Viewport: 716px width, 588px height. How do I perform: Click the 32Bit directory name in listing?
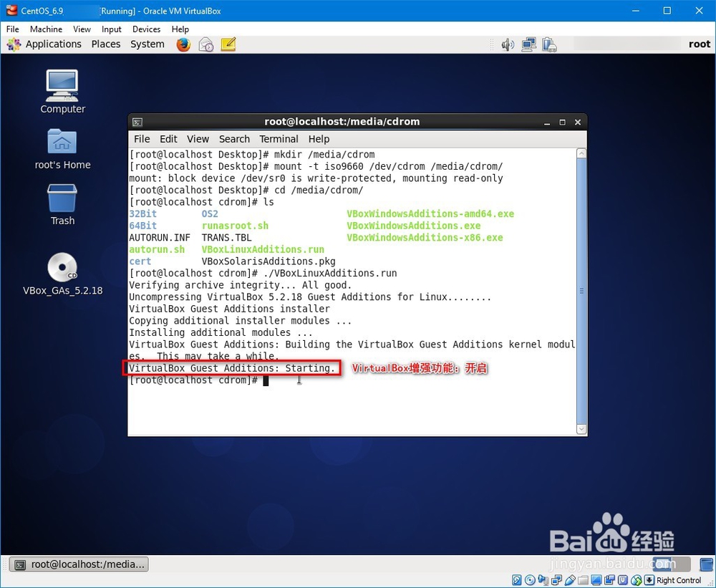[x=143, y=214]
